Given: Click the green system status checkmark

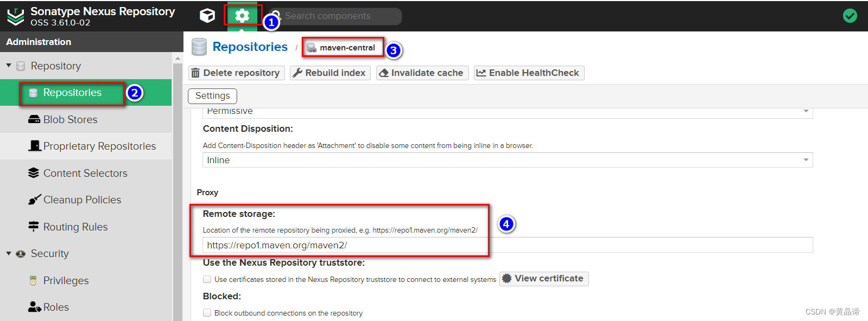Looking at the screenshot, I should [850, 16].
